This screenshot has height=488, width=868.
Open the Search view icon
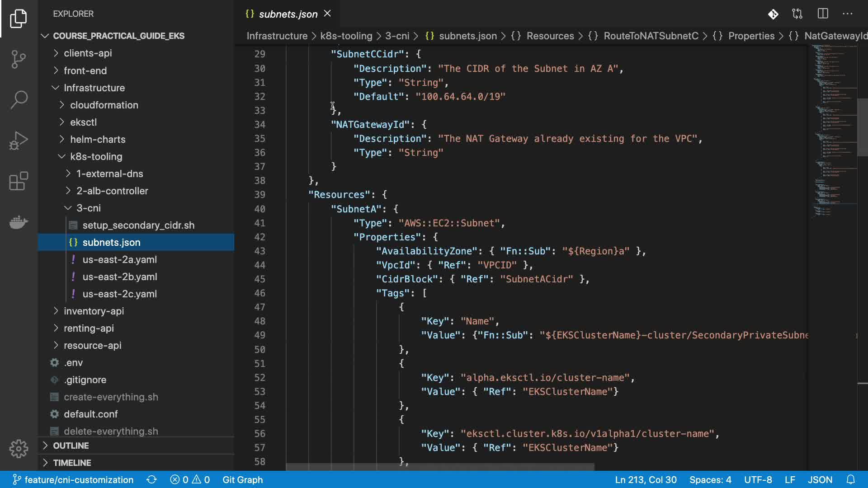(19, 100)
